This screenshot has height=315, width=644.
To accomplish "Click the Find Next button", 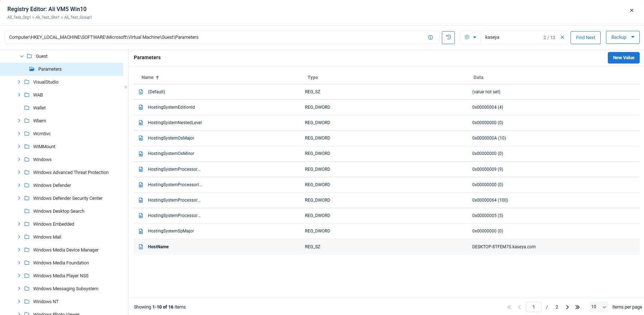I will coord(585,38).
